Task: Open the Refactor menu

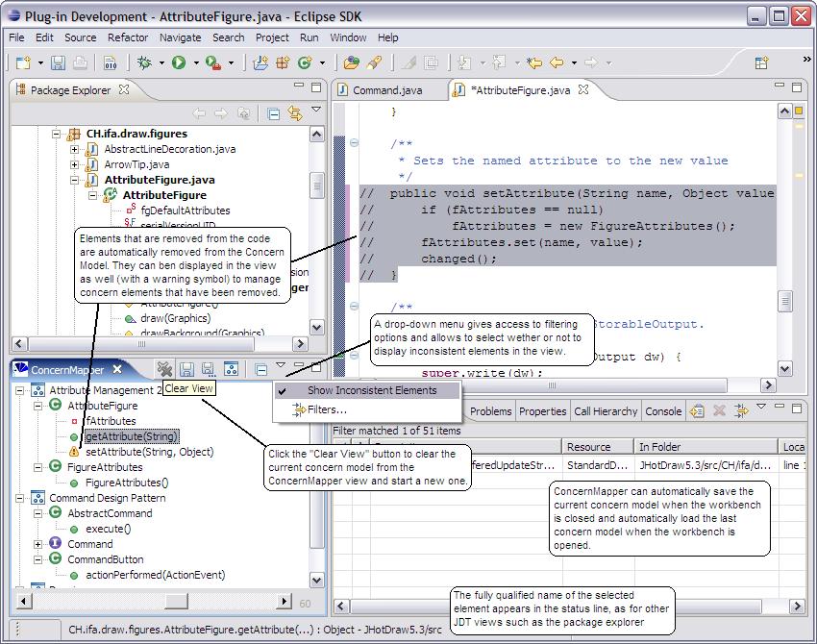Action: [128, 37]
